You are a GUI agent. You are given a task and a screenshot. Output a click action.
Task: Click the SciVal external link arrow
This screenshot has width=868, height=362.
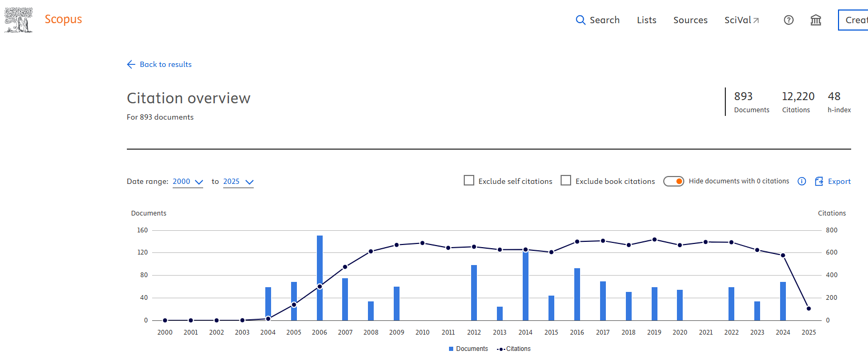tap(756, 21)
